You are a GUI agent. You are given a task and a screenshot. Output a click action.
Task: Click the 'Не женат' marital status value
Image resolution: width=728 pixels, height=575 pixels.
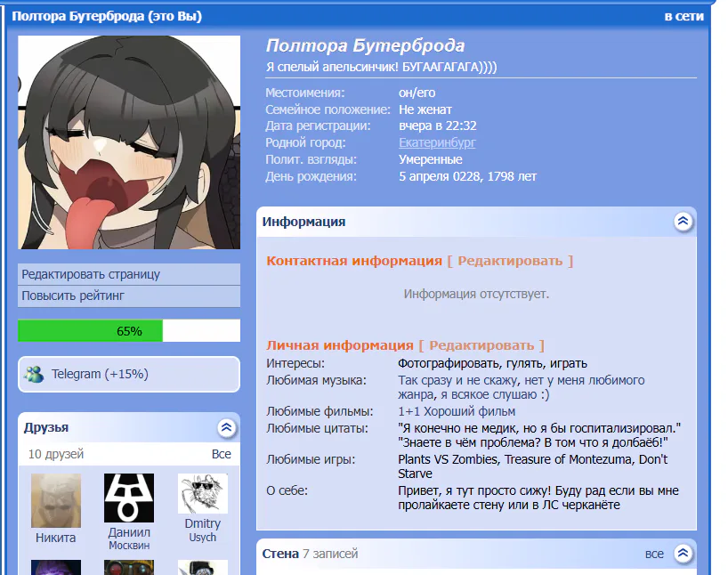point(425,109)
